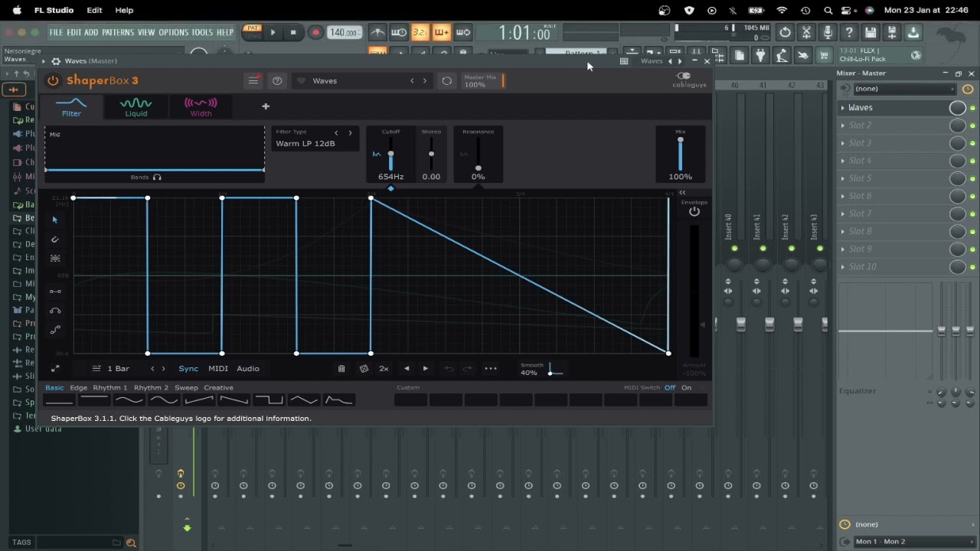
Task: Click the Cableguys logo
Action: coord(684,80)
